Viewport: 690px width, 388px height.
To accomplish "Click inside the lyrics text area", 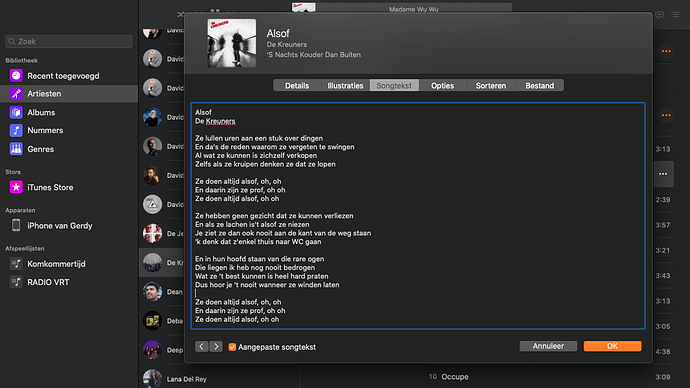I will 418,216.
